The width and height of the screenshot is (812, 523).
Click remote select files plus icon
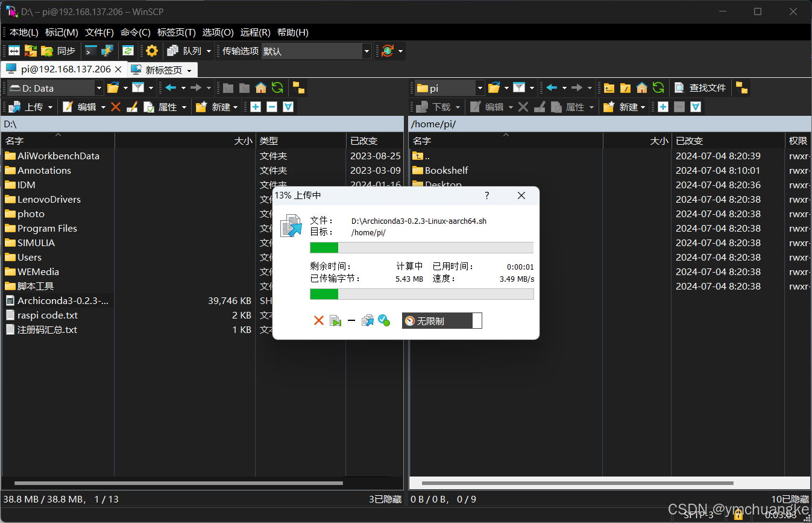(663, 107)
